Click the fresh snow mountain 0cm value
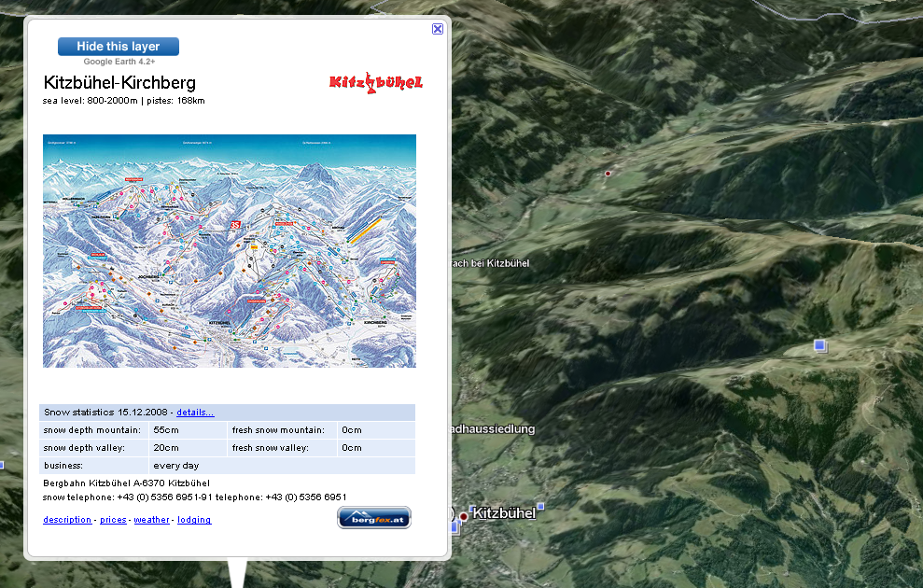 [352, 430]
